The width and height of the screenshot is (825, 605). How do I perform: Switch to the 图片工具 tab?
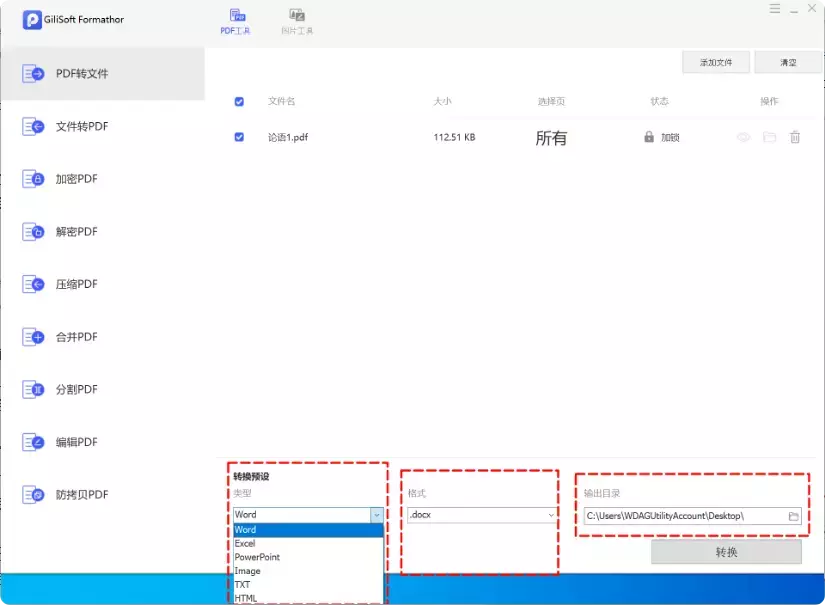click(295, 19)
